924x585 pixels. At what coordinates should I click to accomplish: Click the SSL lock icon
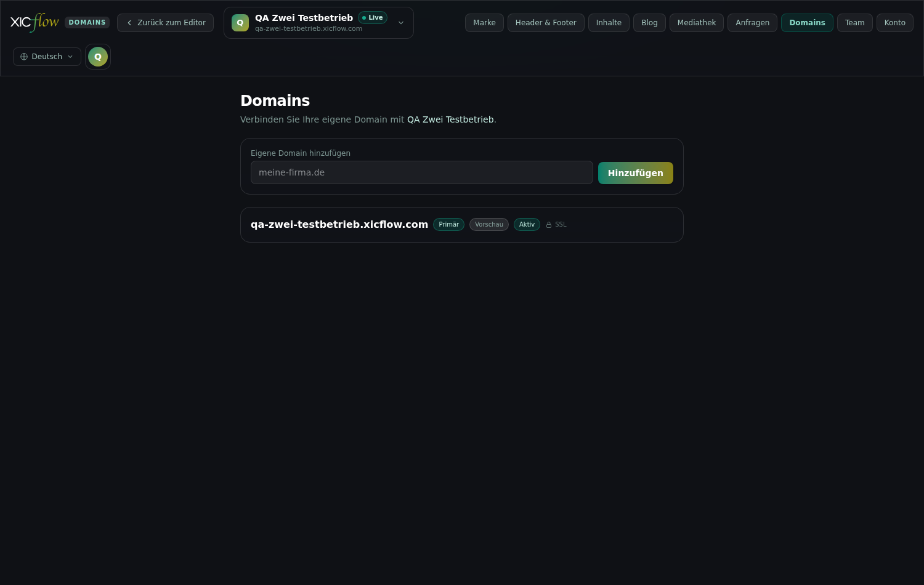(x=549, y=225)
